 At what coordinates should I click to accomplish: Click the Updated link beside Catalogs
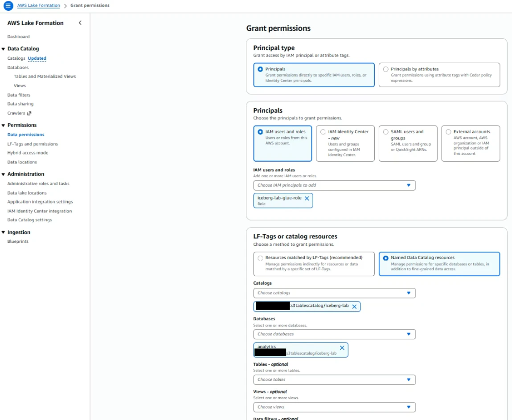pos(37,58)
